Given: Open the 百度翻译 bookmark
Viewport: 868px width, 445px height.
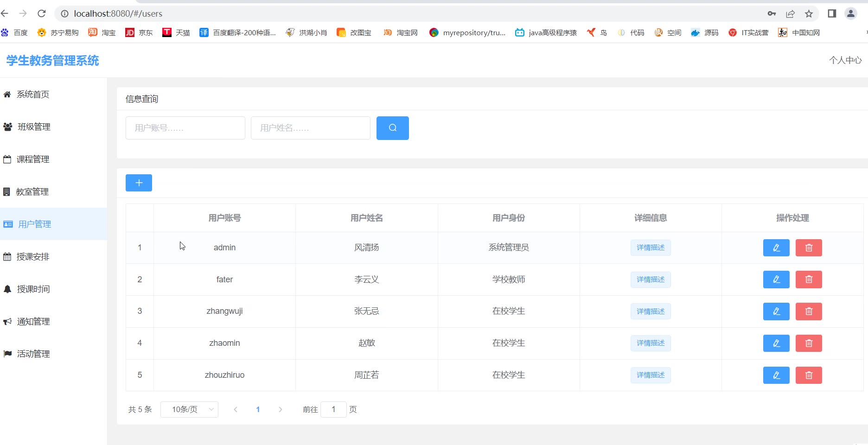Looking at the screenshot, I should coord(237,33).
